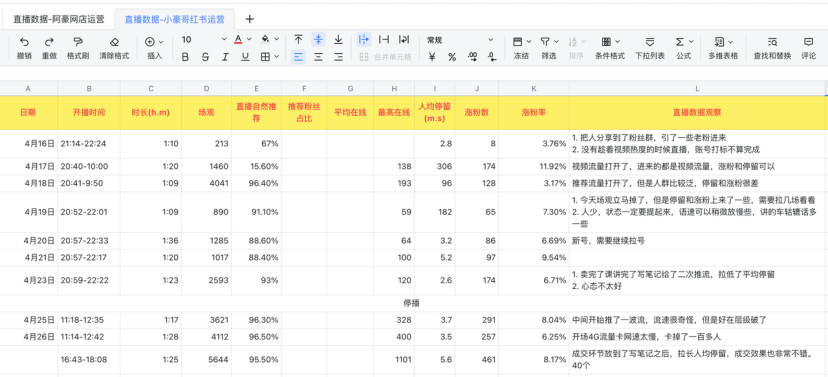Image resolution: width=828 pixels, height=377 pixels.
Task: Apply the currency ¥ number format
Action: tap(432, 57)
